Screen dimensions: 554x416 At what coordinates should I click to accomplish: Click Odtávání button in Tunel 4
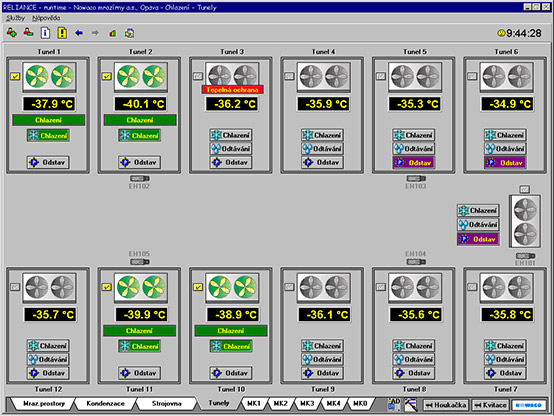point(323,149)
